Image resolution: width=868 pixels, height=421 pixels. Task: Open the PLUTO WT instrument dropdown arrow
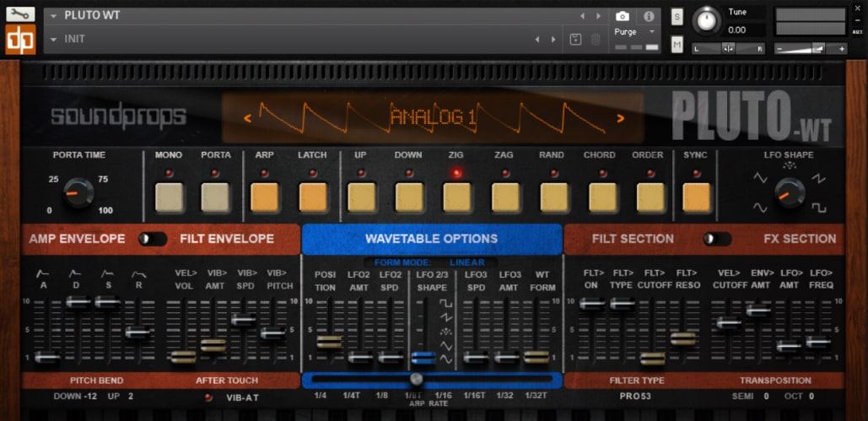pyautogui.click(x=54, y=16)
